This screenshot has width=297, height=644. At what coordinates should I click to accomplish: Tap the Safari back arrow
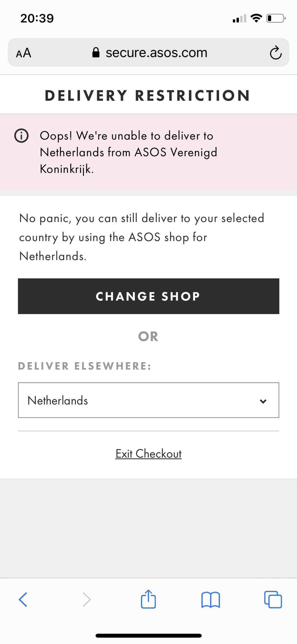point(23,599)
